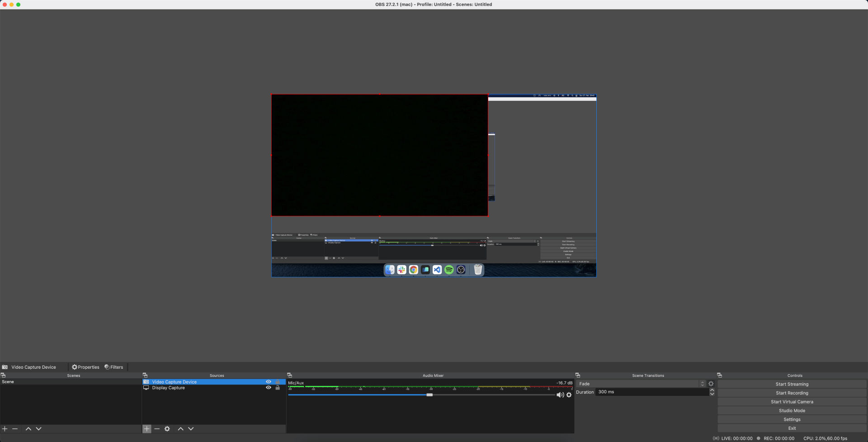Click Start Streaming
This screenshot has width=868, height=442.
click(792, 384)
